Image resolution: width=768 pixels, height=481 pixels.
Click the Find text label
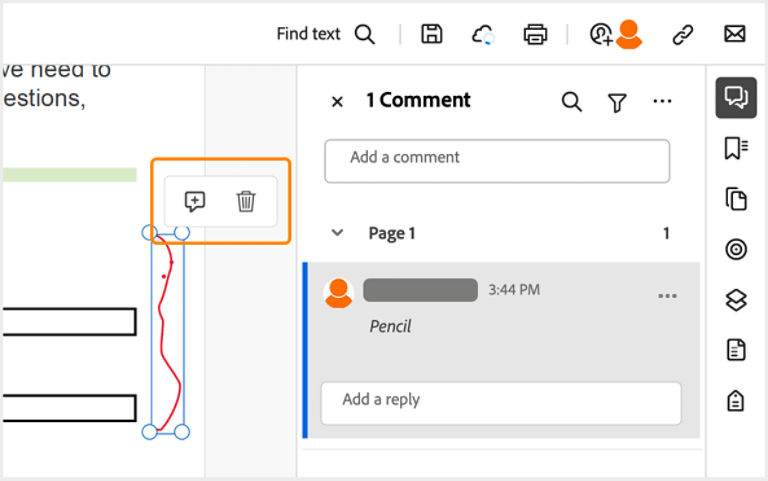[x=308, y=34]
